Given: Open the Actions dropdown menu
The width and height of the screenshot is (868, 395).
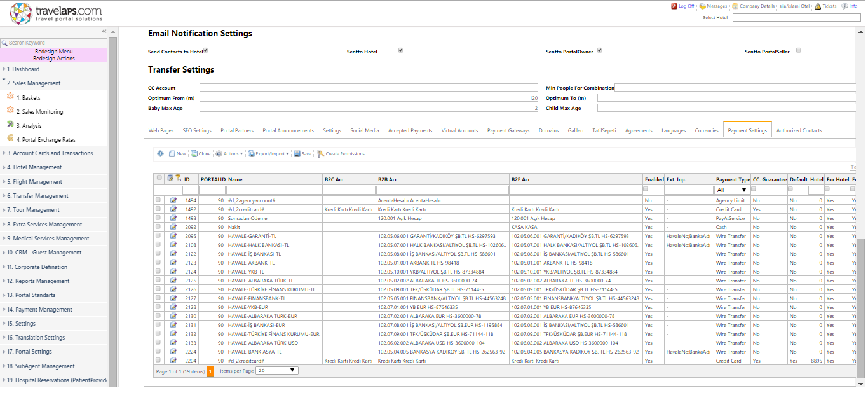Looking at the screenshot, I should [229, 153].
